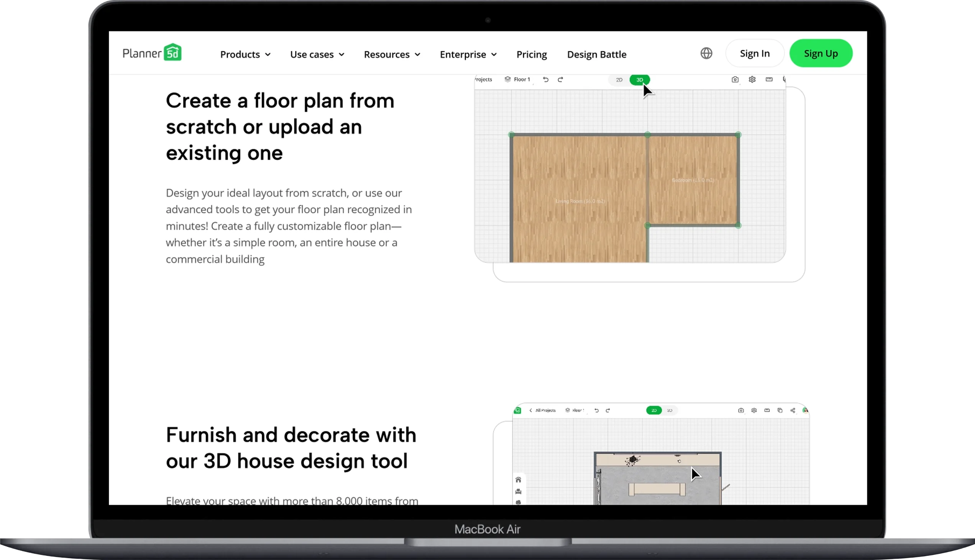The image size is (975, 560).
Task: Select the Bedroom label on floor plan
Action: 693,180
